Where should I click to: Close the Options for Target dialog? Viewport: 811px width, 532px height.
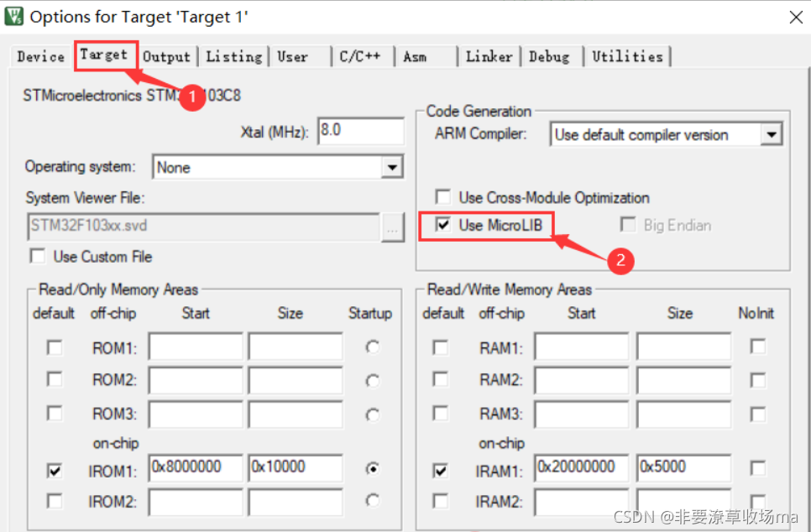(x=796, y=17)
